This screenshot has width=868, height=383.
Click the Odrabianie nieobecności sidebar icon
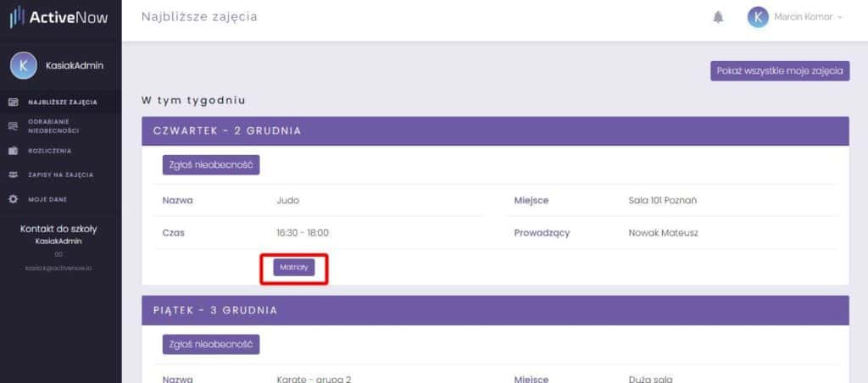14,126
